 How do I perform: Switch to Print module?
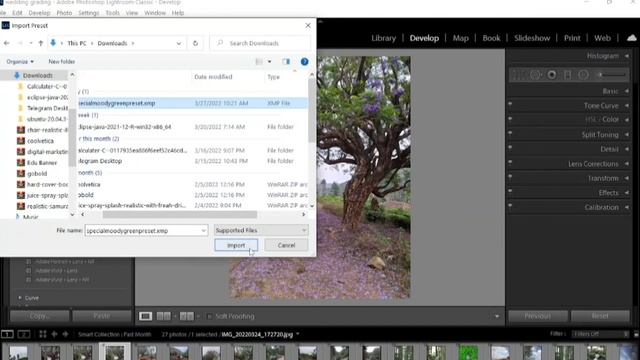572,38
